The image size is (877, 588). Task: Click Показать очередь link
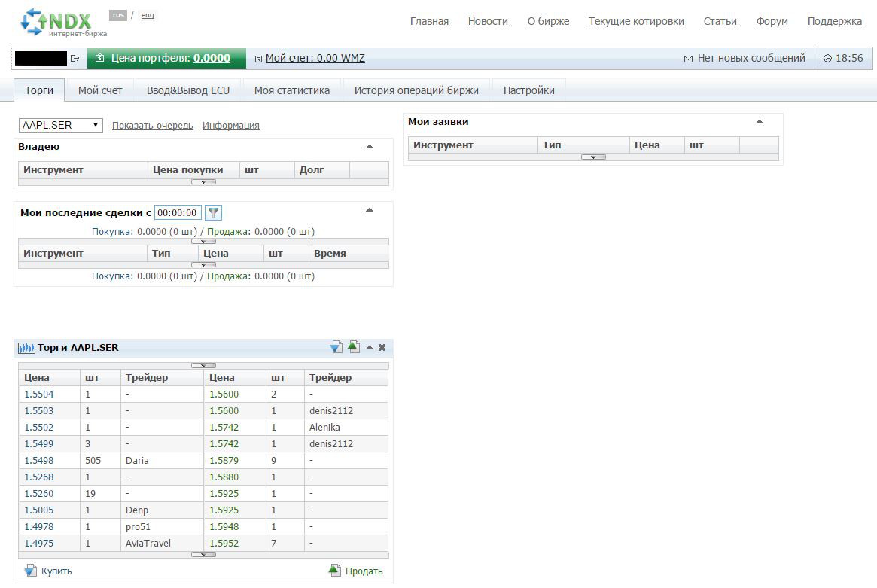tap(152, 125)
